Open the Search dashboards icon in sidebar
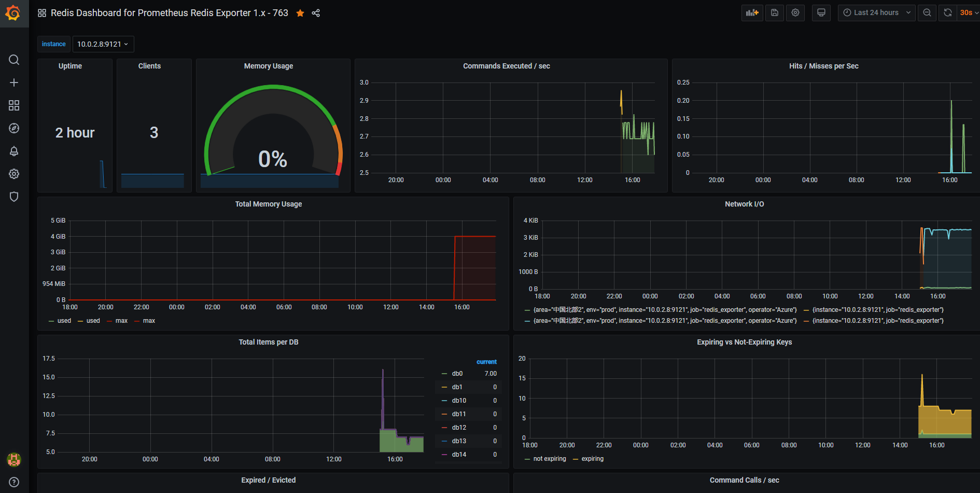 coord(14,60)
